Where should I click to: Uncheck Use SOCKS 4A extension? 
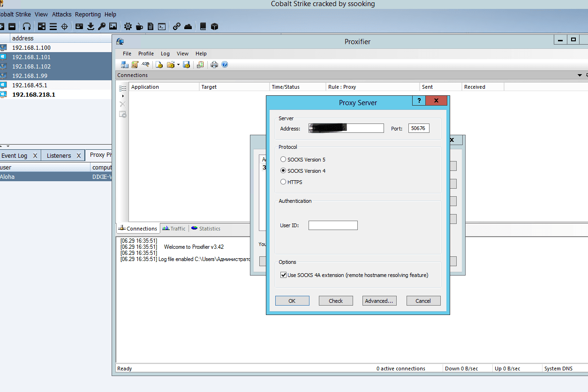[x=283, y=275]
